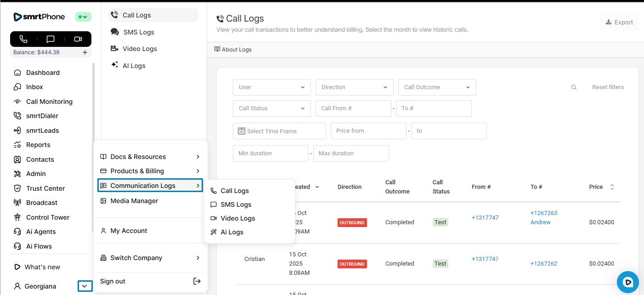644x295 pixels.
Task: Open the User filter dropdown
Action: (271, 87)
